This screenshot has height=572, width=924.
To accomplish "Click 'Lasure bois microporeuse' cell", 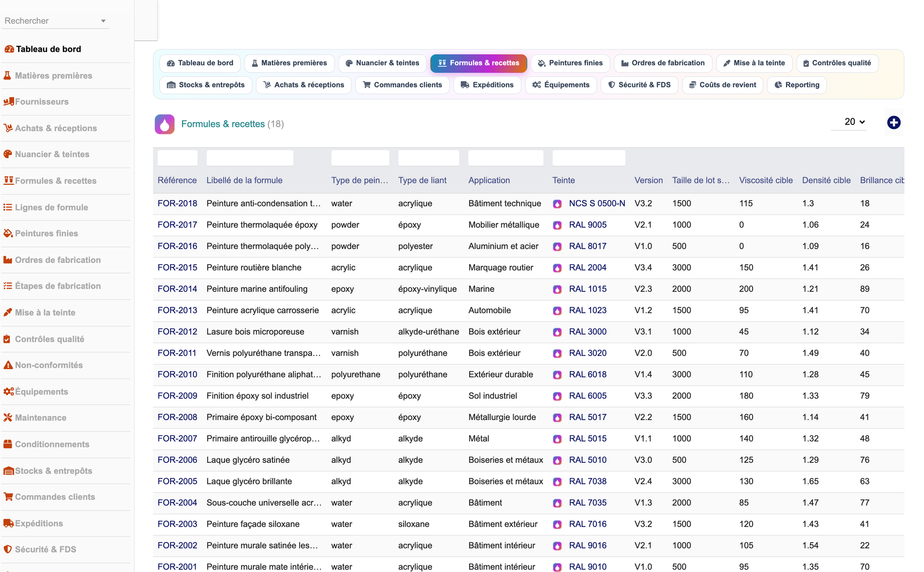I will click(255, 332).
